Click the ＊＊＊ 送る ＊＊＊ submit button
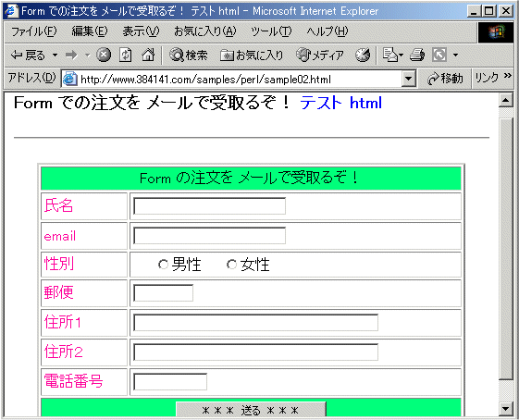The height and width of the screenshot is (420, 519). pos(251,411)
